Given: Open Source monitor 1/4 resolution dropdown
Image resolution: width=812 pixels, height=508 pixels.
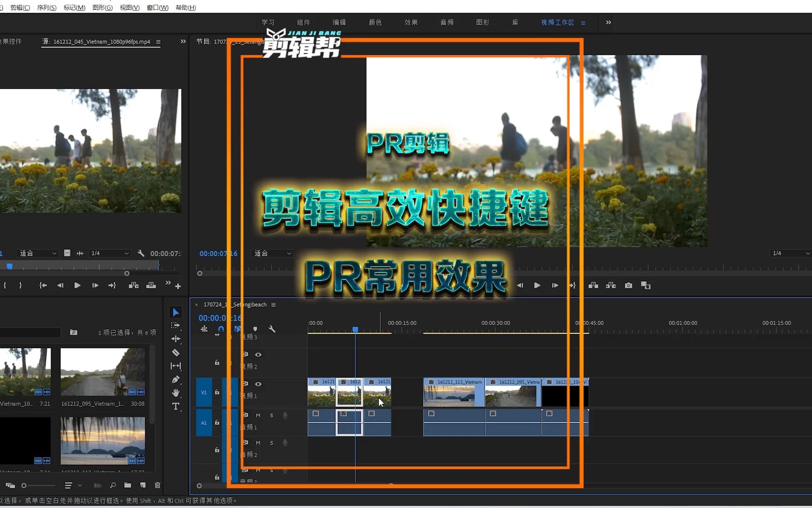Looking at the screenshot, I should tap(109, 253).
